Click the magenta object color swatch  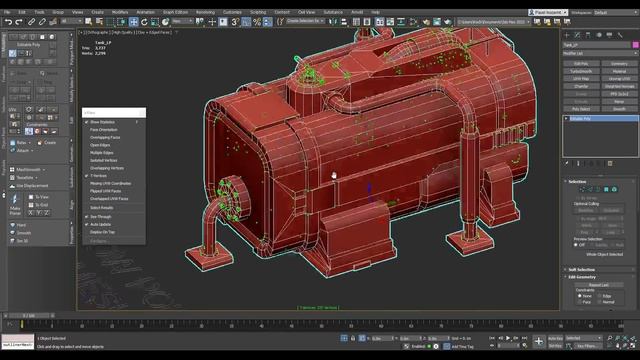(x=636, y=45)
